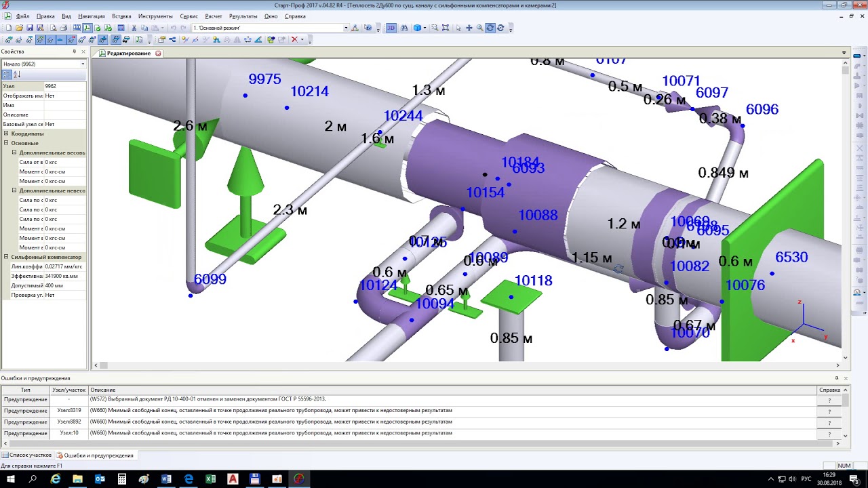
Task: Activate zoom-to-window magnifier tool
Action: pos(435,28)
